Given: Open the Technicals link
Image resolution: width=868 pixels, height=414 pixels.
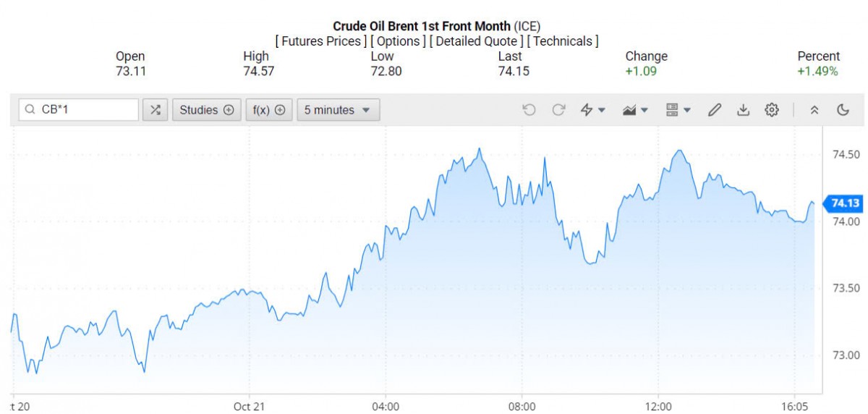Looking at the screenshot, I should pyautogui.click(x=563, y=41).
